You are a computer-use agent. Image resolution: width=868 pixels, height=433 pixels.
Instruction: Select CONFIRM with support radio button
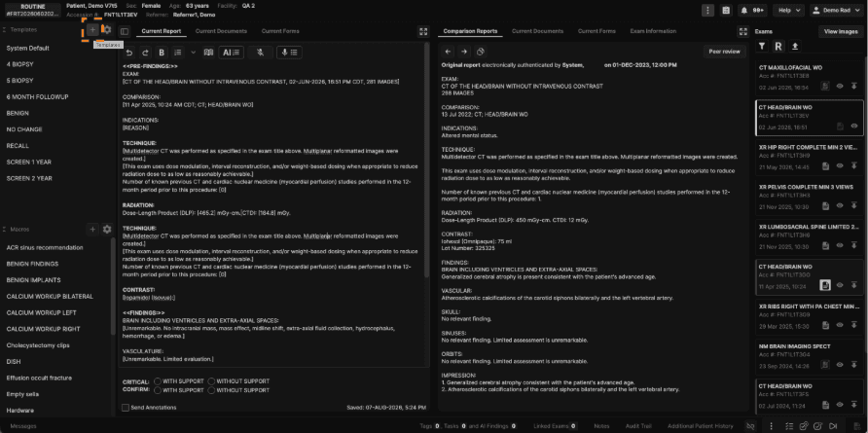point(158,390)
